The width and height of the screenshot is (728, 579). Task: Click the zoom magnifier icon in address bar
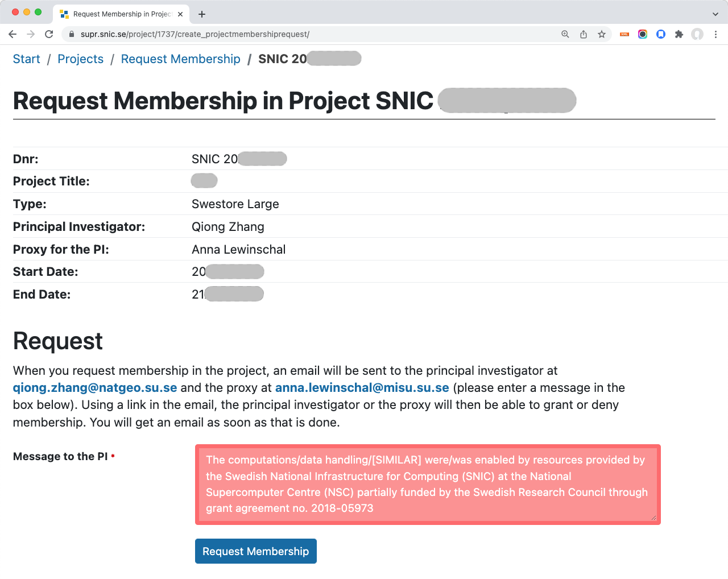tap(565, 34)
